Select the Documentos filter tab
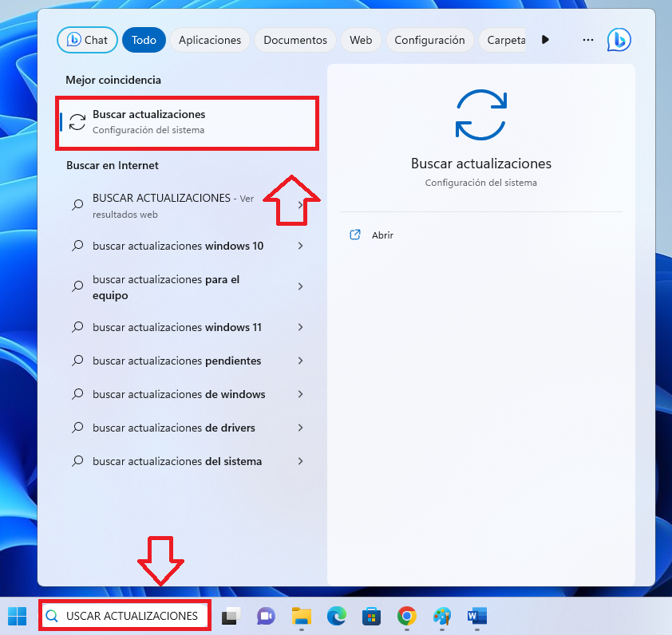672x635 pixels. tap(295, 40)
